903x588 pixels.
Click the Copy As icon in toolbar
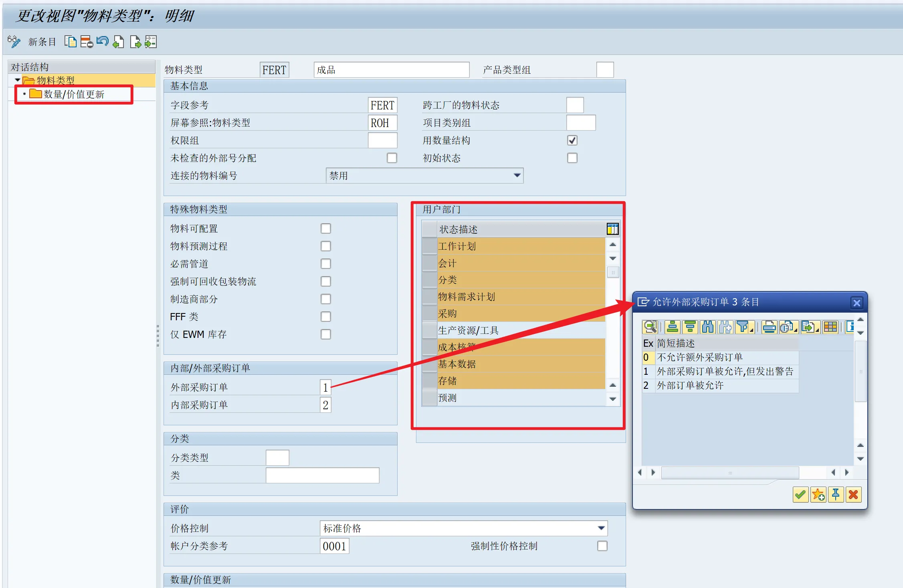coord(70,42)
